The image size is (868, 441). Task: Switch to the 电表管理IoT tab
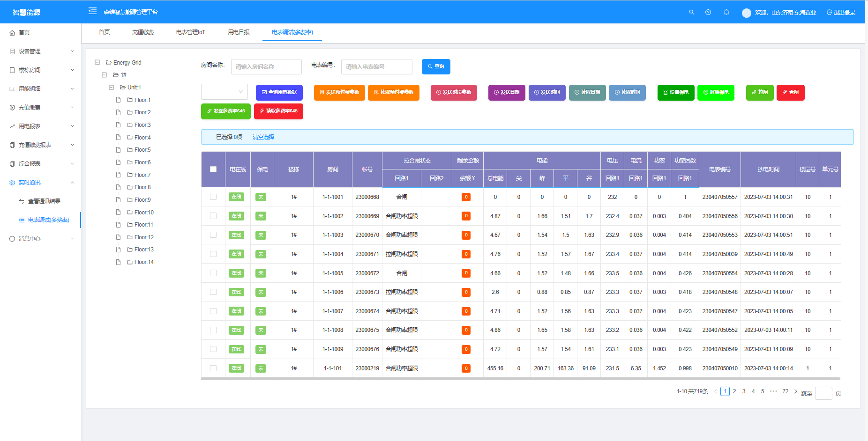point(190,32)
